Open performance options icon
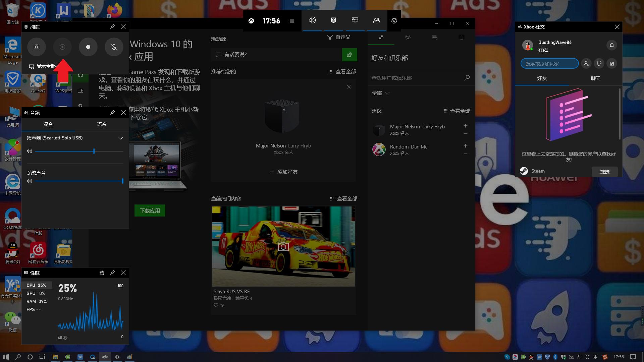The image size is (644, 362). tap(102, 273)
